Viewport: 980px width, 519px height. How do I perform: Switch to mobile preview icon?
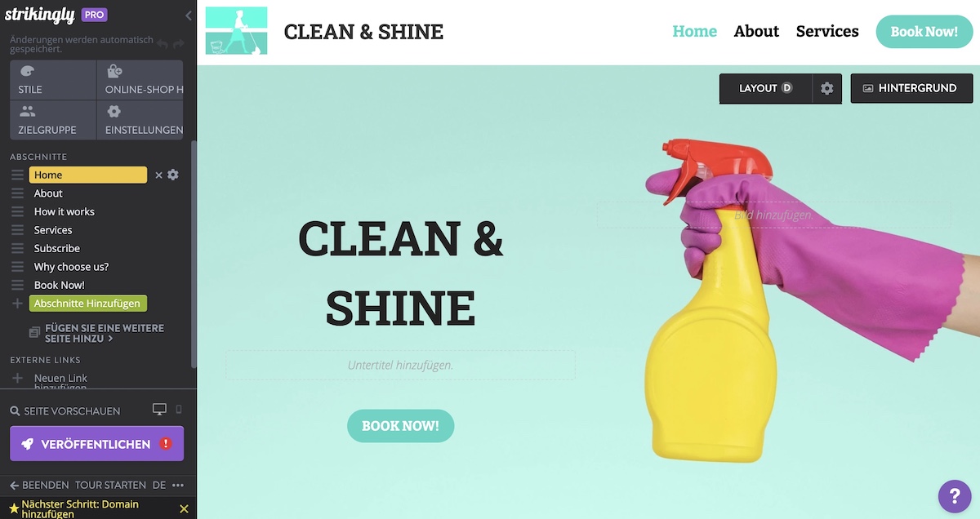(x=179, y=410)
